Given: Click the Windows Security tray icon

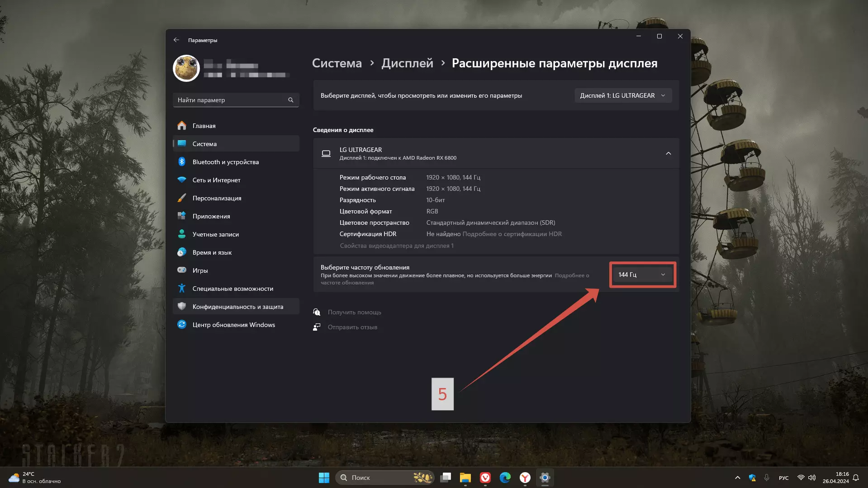Looking at the screenshot, I should [x=752, y=478].
